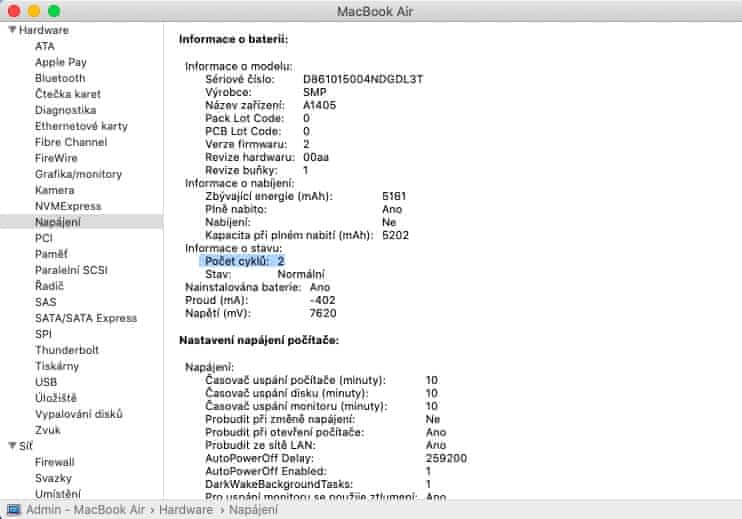Open SATA/SATA Express section
The image size is (742, 519).
click(x=86, y=318)
